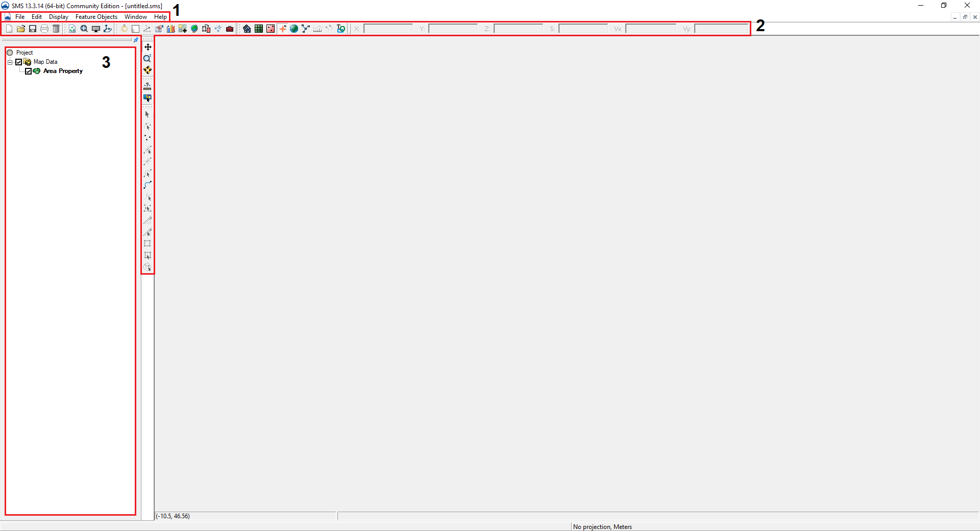980x531 pixels.
Task: Open Display Options monitor icon
Action: point(96,29)
